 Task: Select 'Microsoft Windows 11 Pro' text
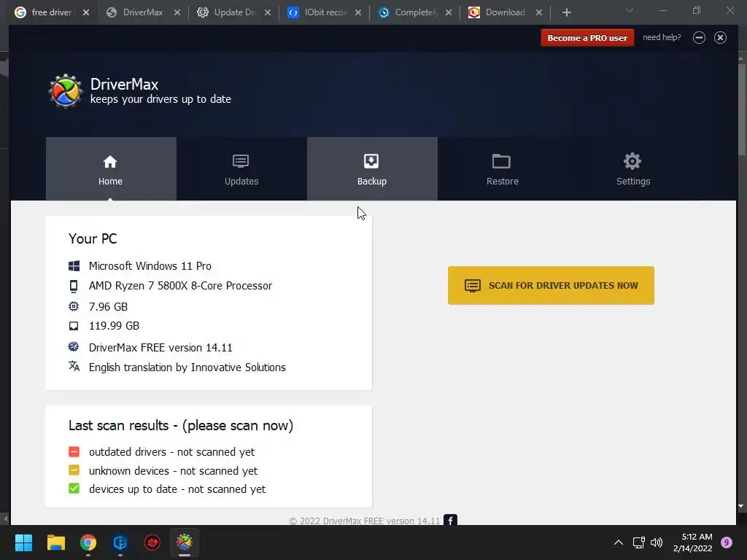[150, 265]
